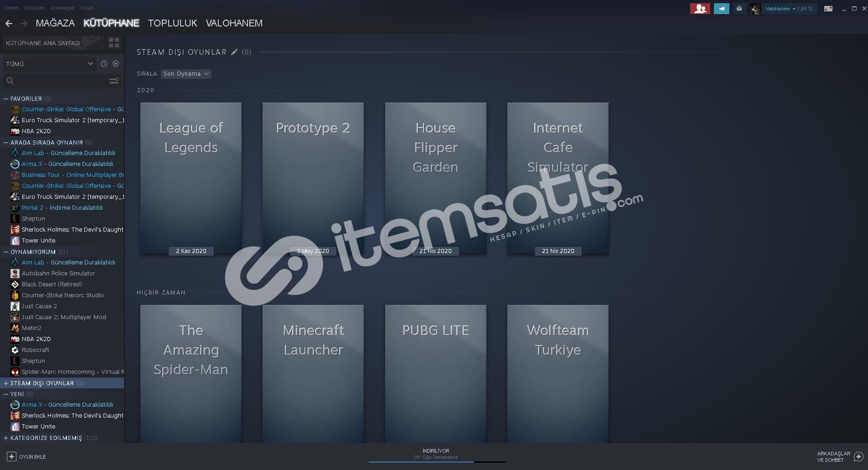Click Spider-Man: Homecoming icon

point(15,372)
